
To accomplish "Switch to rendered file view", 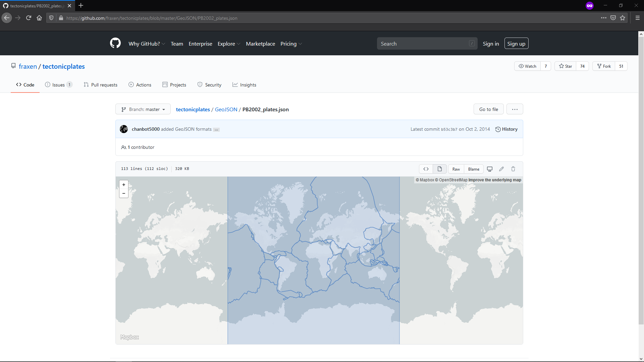I will pyautogui.click(x=439, y=169).
